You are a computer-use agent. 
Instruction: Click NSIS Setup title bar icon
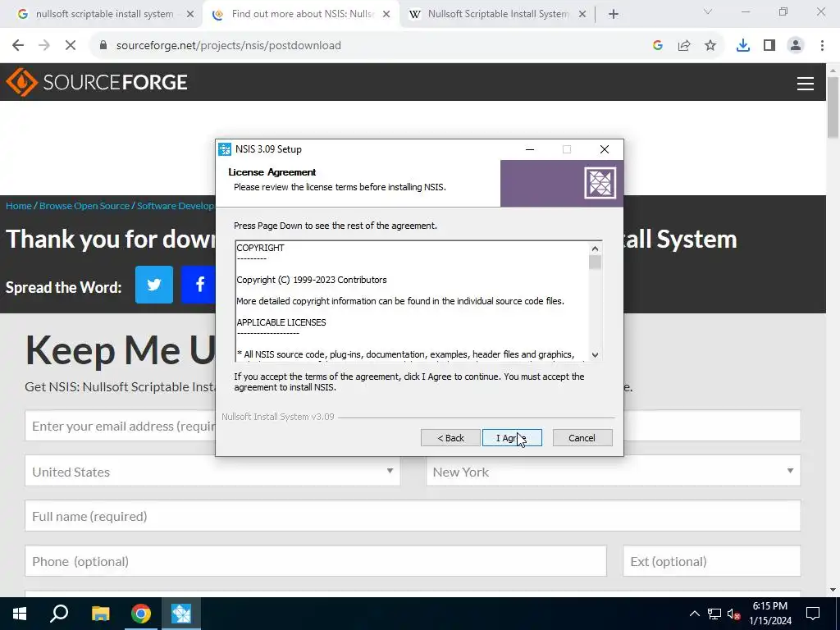pyautogui.click(x=225, y=149)
